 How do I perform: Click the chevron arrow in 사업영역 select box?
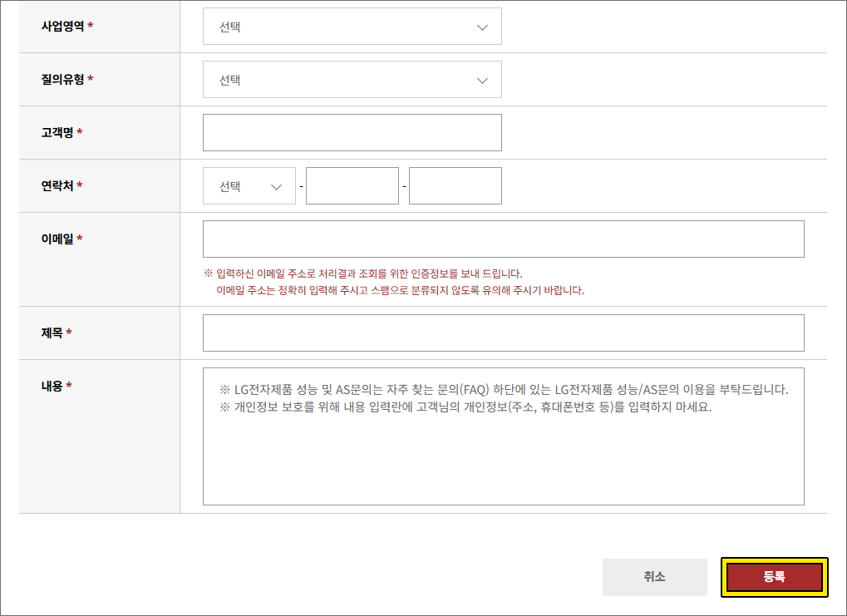pyautogui.click(x=482, y=27)
